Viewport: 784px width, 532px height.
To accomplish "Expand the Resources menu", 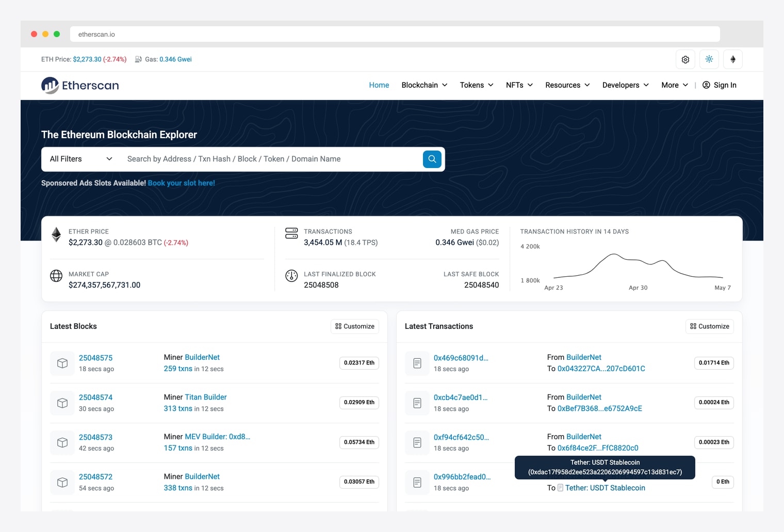I will tap(567, 85).
